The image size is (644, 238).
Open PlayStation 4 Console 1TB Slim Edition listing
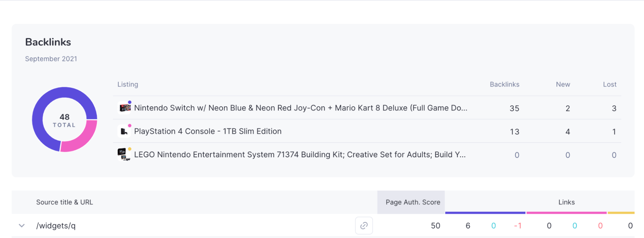click(x=208, y=131)
